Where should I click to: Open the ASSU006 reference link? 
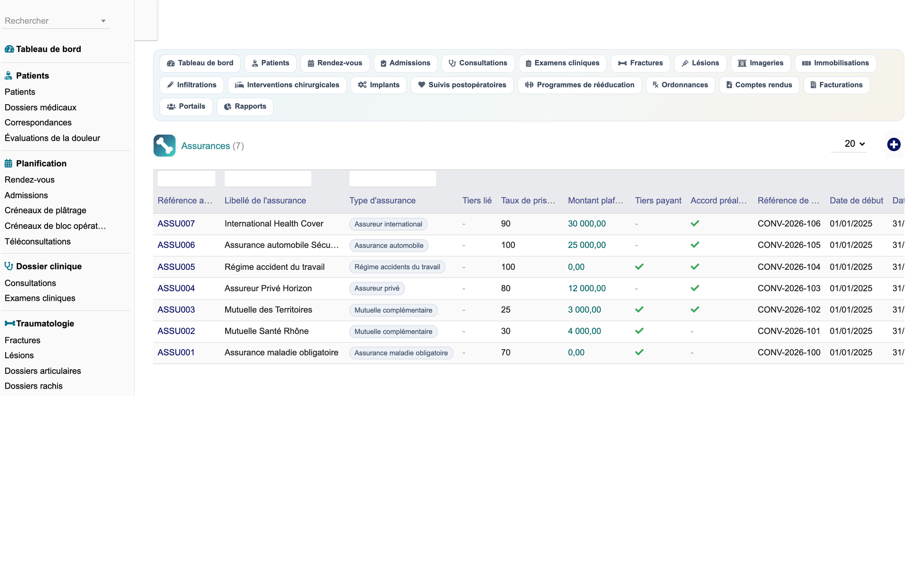point(176,245)
